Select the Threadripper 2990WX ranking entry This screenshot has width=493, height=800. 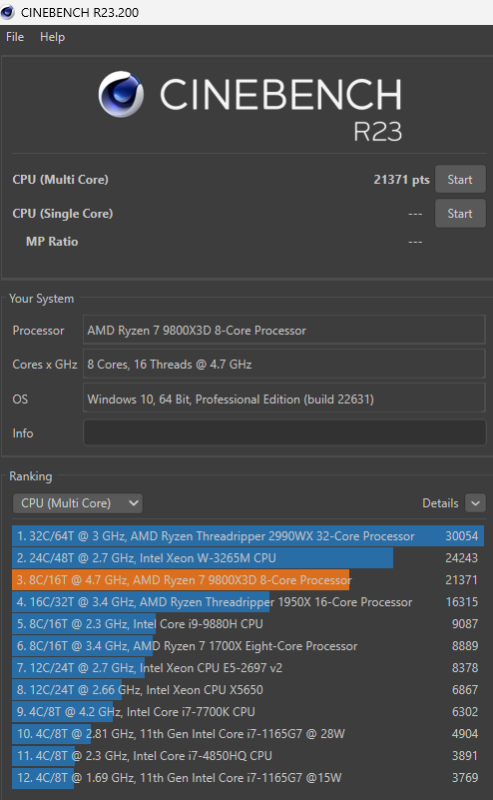[x=248, y=536]
